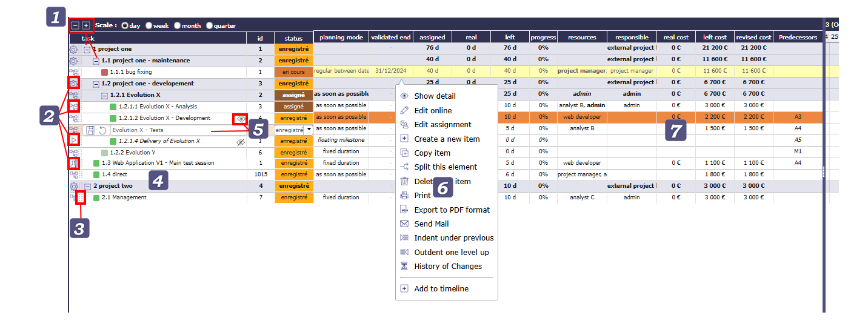Viewport: 868px width, 335px height.
Task: Click gear icon of project one - developement
Action: point(73,84)
